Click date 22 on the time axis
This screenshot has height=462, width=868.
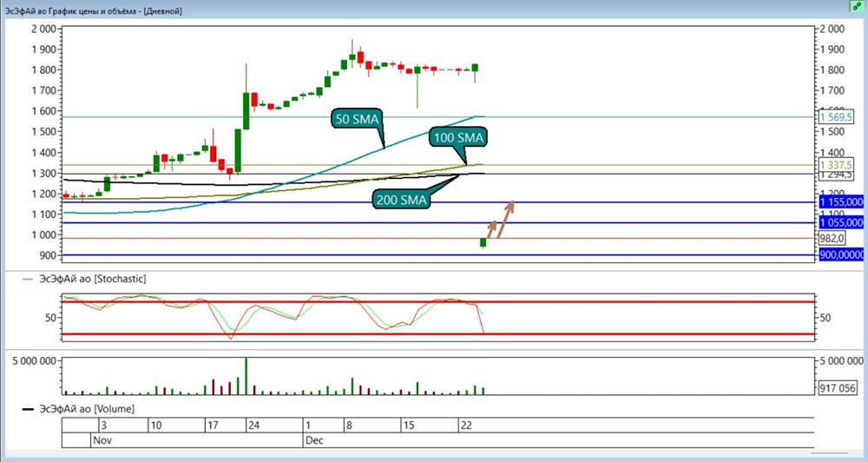pyautogui.click(x=466, y=426)
